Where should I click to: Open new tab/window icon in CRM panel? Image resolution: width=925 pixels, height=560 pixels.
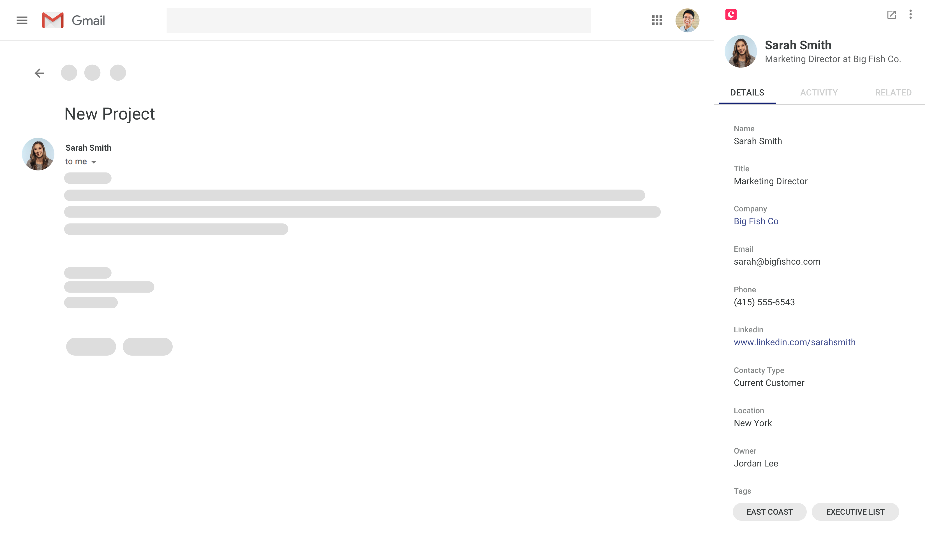891,15
